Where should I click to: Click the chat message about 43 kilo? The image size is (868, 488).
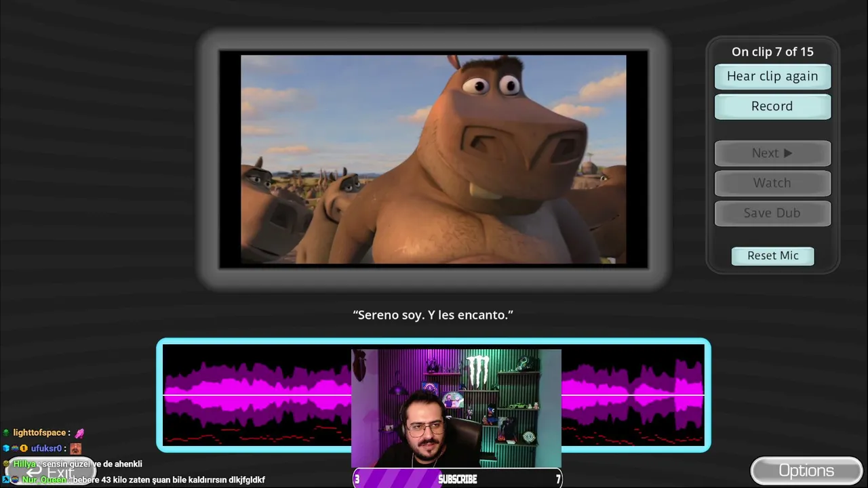(x=169, y=480)
